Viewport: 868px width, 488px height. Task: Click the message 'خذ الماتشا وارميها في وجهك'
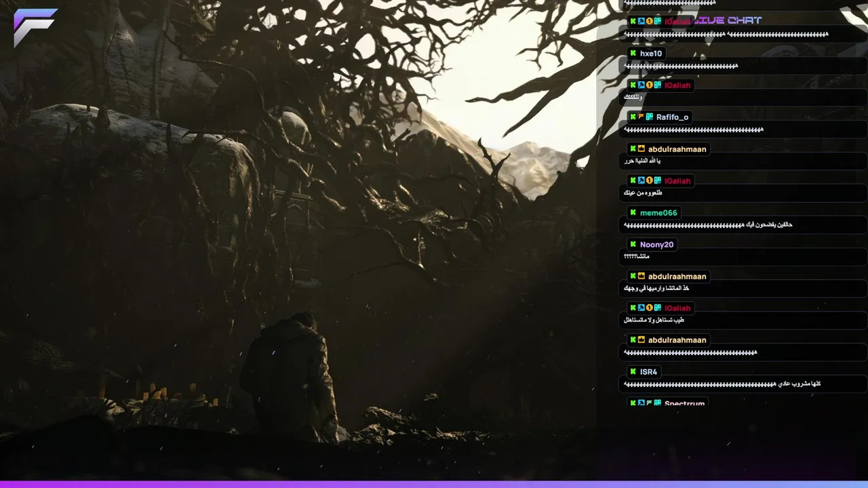coord(656,289)
